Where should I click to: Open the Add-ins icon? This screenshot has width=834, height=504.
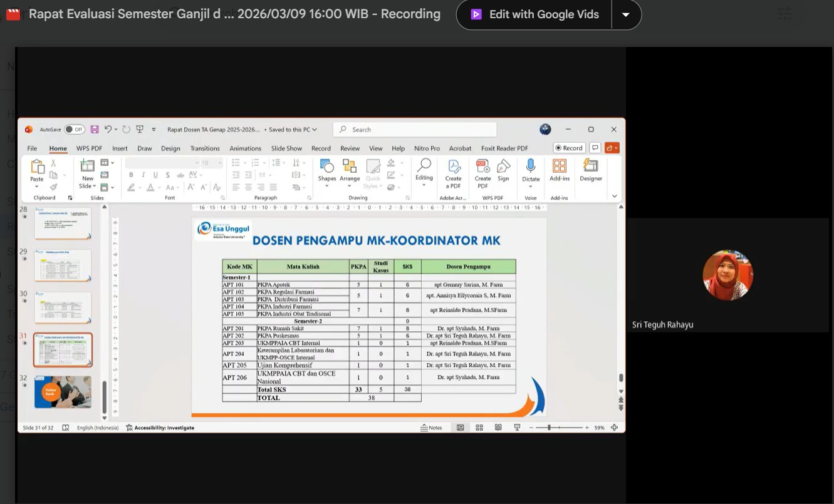tap(560, 170)
